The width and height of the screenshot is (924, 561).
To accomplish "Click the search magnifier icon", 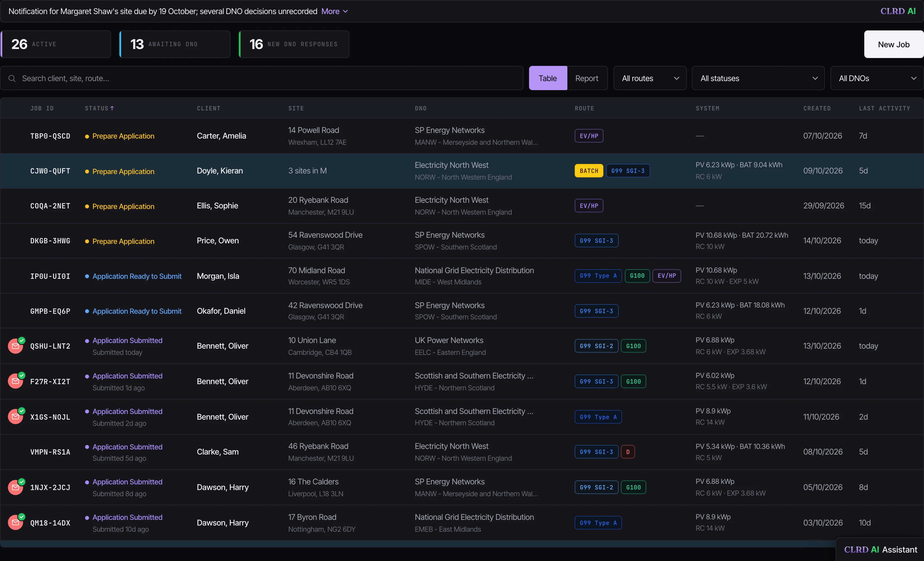I will point(12,78).
